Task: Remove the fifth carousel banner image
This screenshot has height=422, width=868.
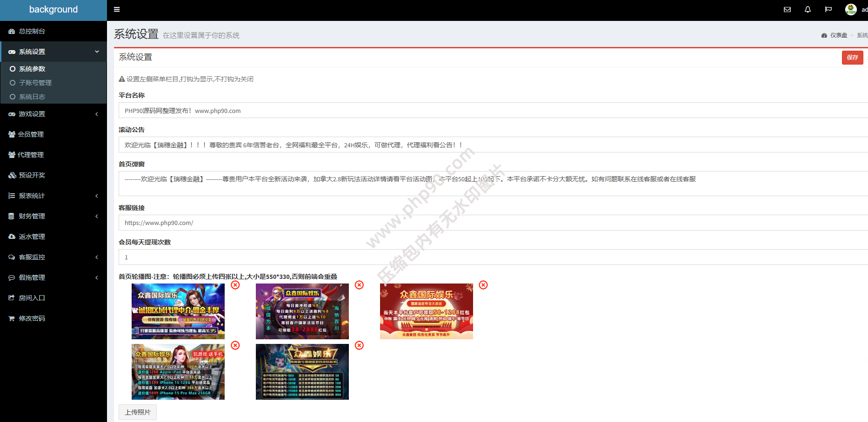Action: tap(359, 345)
